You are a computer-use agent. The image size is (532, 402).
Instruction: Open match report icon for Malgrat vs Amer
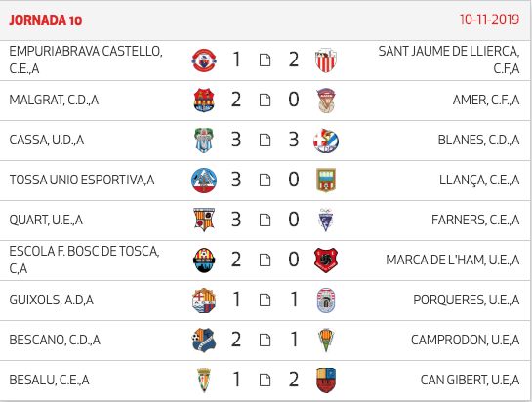click(265, 100)
